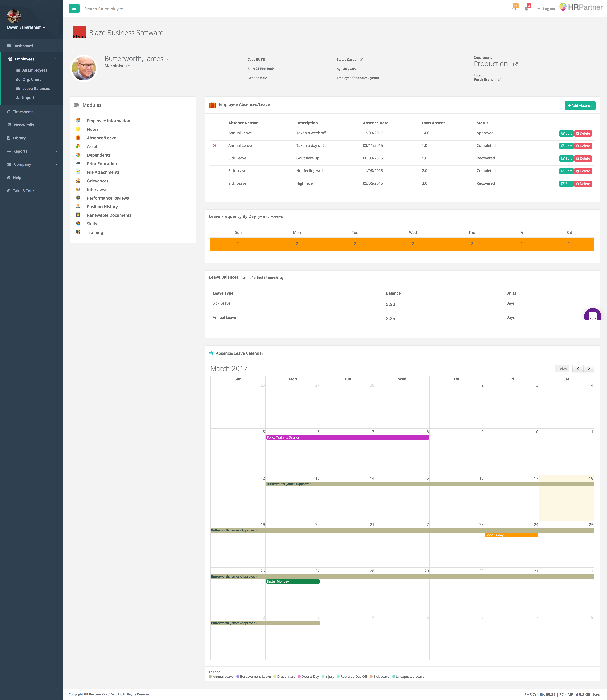607x700 pixels.
Task: Open the reminders icon with 18 badge
Action: [x=514, y=8]
